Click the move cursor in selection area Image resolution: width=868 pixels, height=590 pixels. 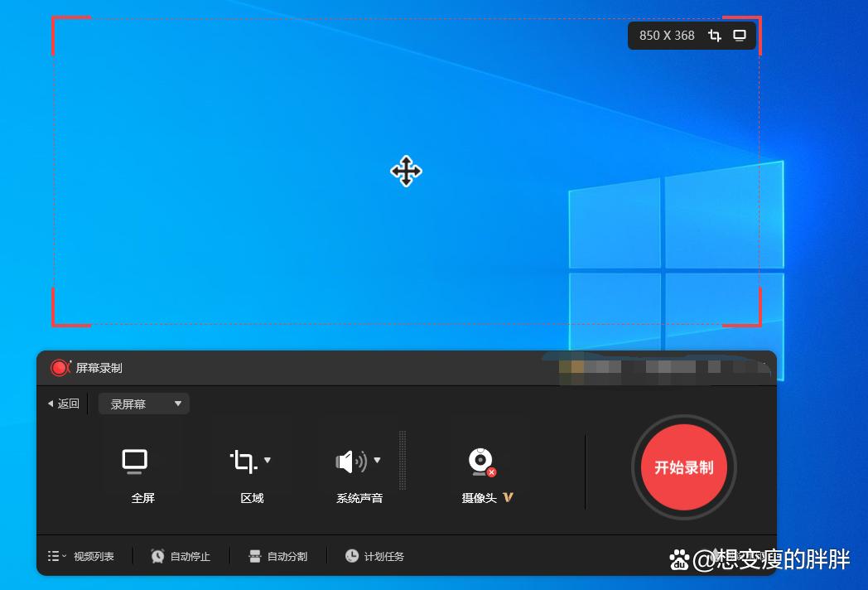tap(406, 172)
